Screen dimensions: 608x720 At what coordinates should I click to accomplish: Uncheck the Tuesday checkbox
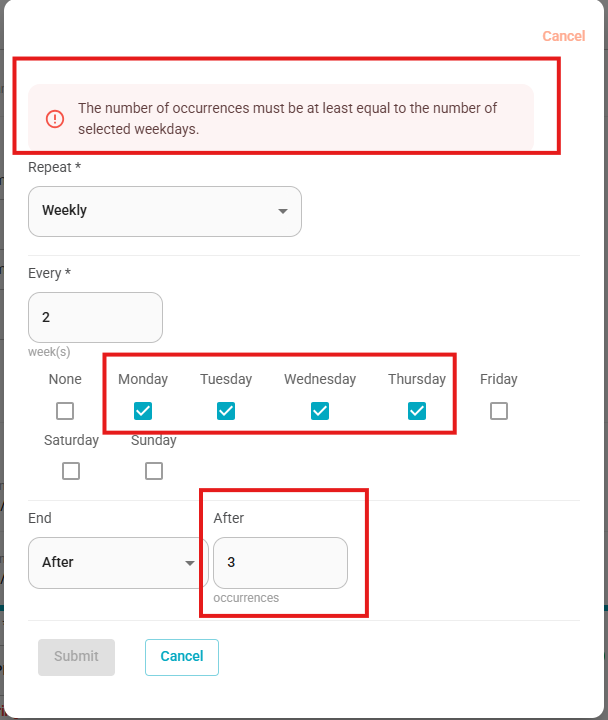click(226, 411)
